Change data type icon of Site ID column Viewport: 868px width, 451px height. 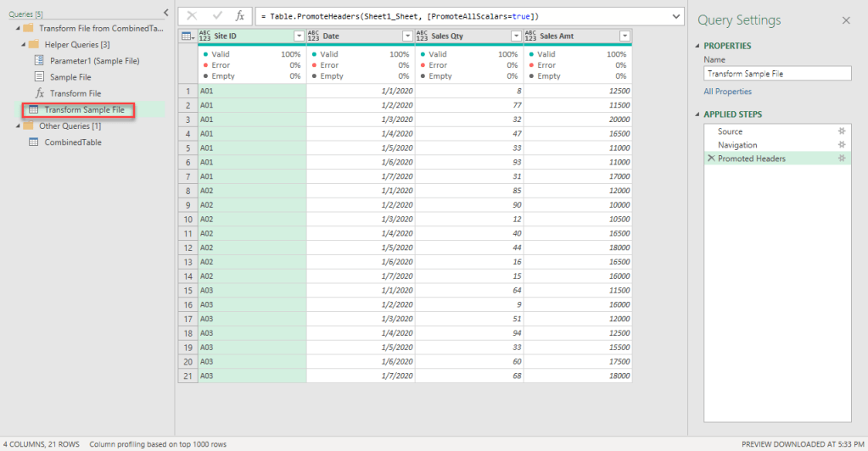coord(206,36)
